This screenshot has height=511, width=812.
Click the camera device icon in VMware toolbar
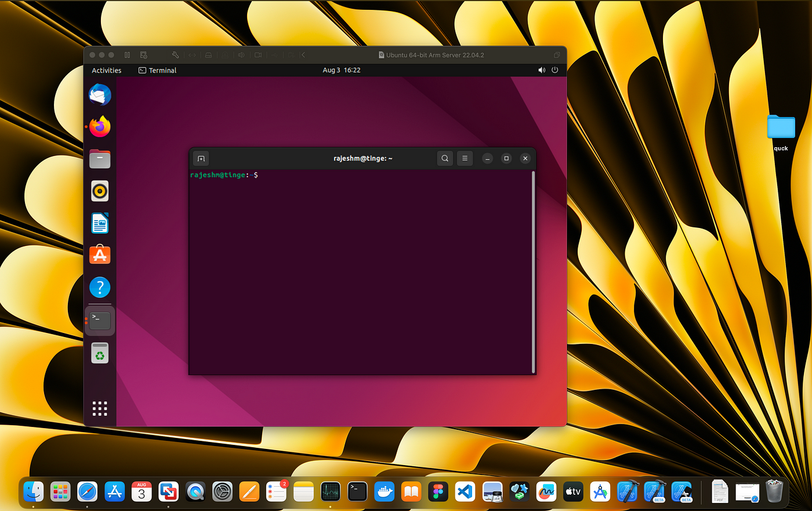click(258, 55)
